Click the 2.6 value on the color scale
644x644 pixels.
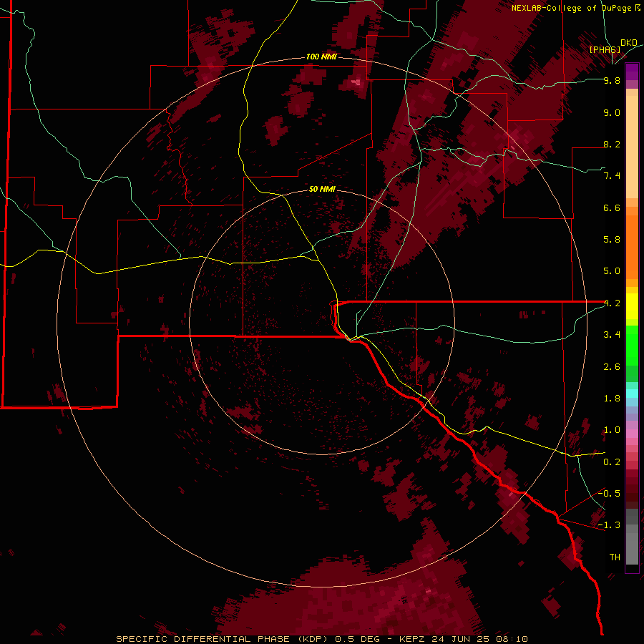coord(612,367)
